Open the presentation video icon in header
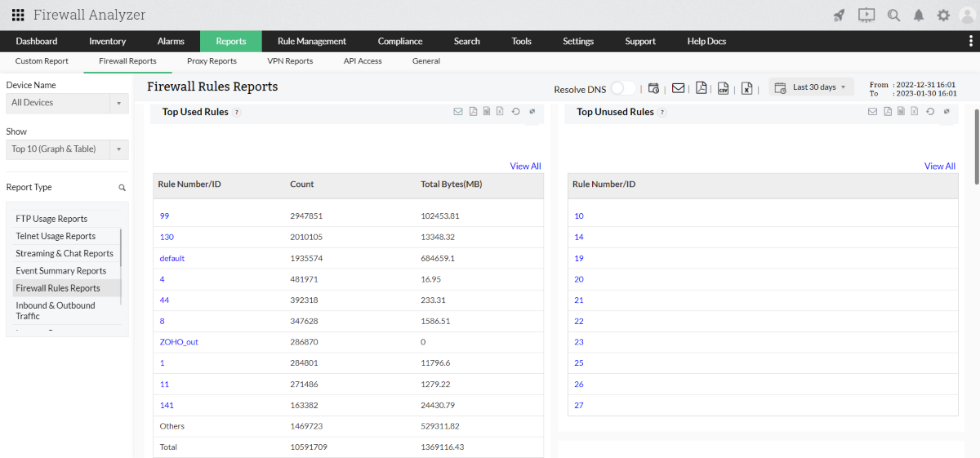The height and width of the screenshot is (458, 980). click(866, 16)
